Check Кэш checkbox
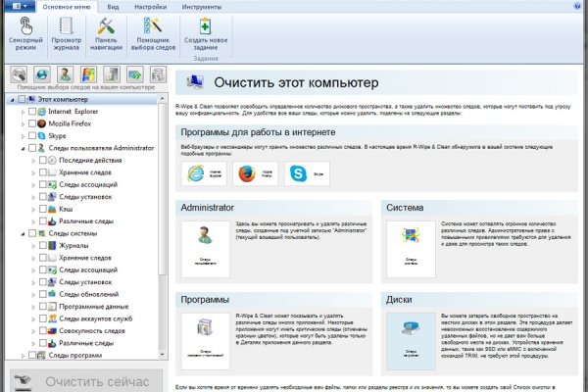588x392 pixels. pyautogui.click(x=43, y=209)
